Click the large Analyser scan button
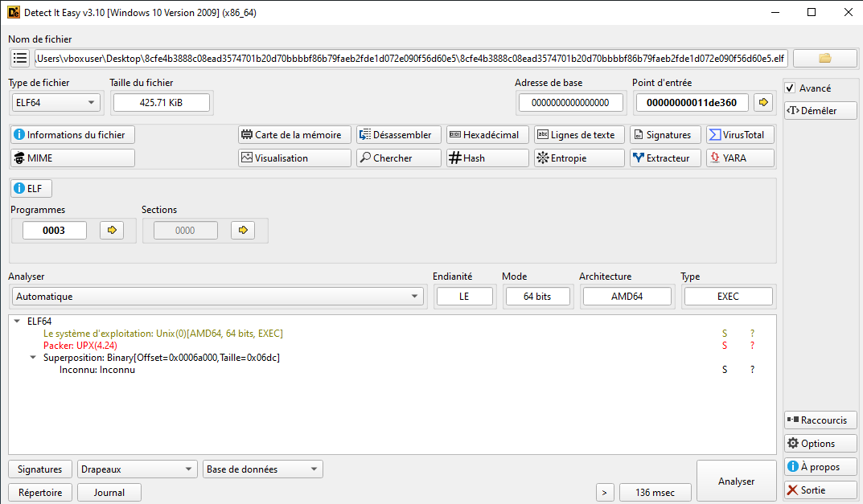The image size is (863, 504). 737,481
